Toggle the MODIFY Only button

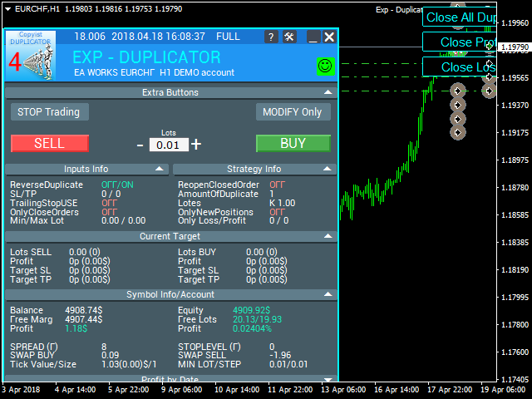coord(293,112)
